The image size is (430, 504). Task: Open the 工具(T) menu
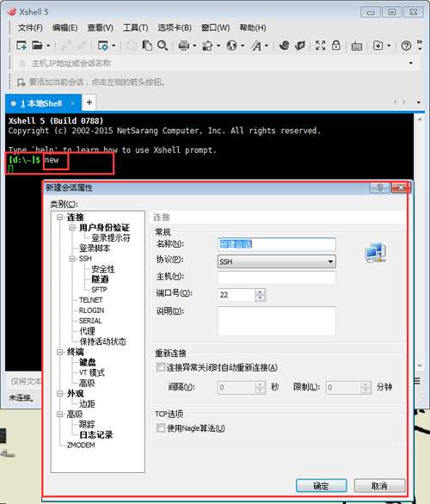(x=135, y=28)
